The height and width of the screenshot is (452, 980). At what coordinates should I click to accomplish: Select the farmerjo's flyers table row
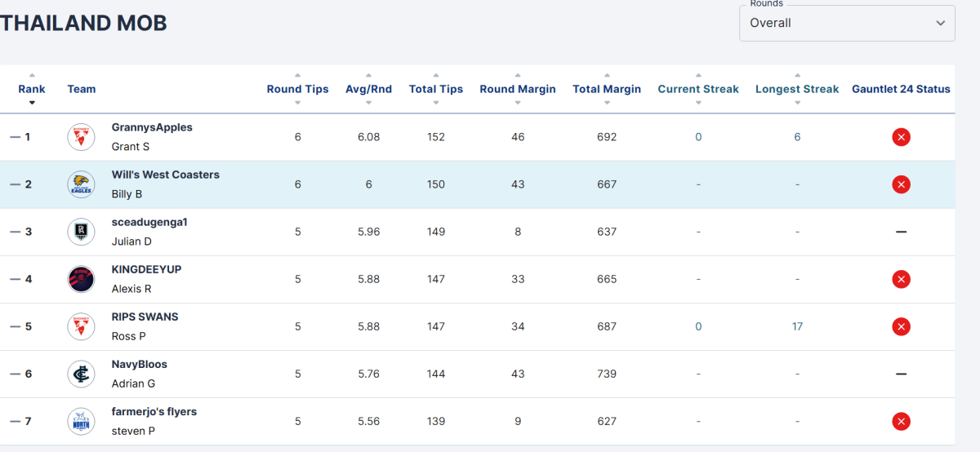[x=477, y=421]
